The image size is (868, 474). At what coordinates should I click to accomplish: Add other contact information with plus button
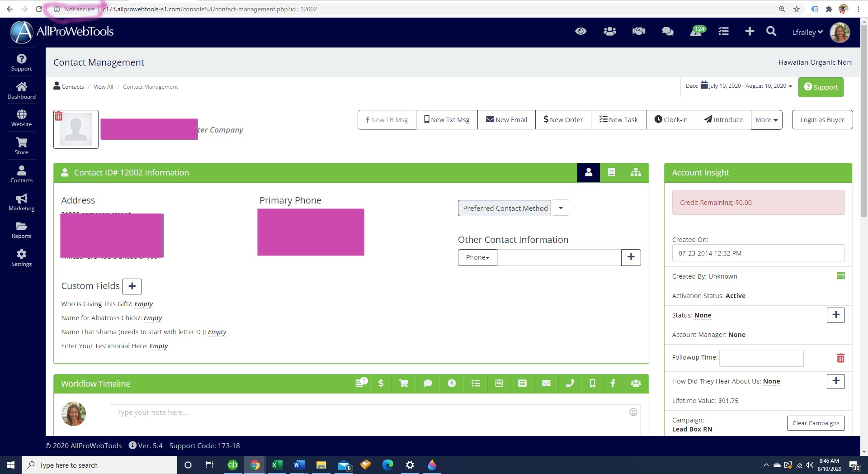[631, 257]
